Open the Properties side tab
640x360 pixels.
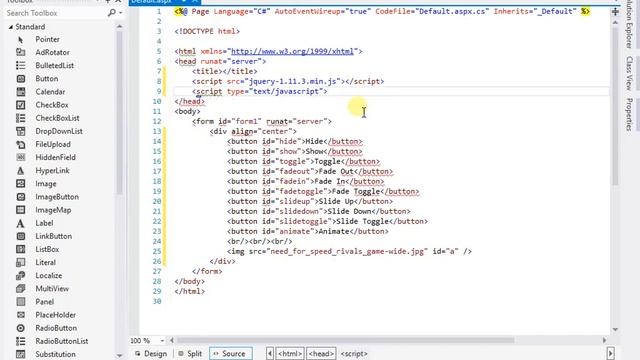629,115
